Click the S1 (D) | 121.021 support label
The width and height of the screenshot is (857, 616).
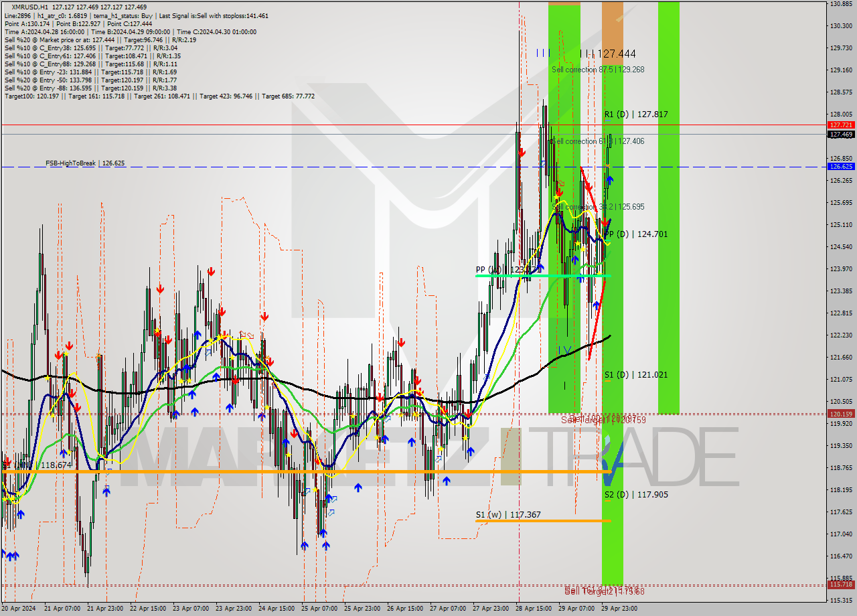[636, 375]
